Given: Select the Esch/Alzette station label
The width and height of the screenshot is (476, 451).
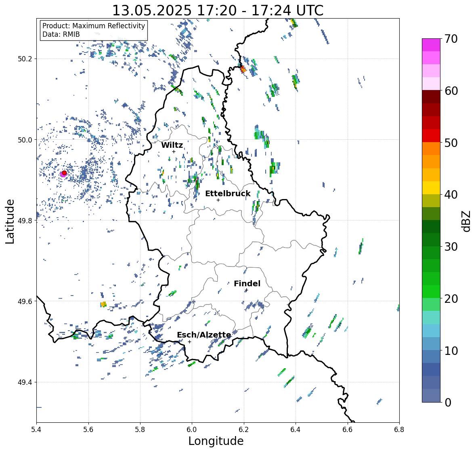Looking at the screenshot, I should (204, 335).
